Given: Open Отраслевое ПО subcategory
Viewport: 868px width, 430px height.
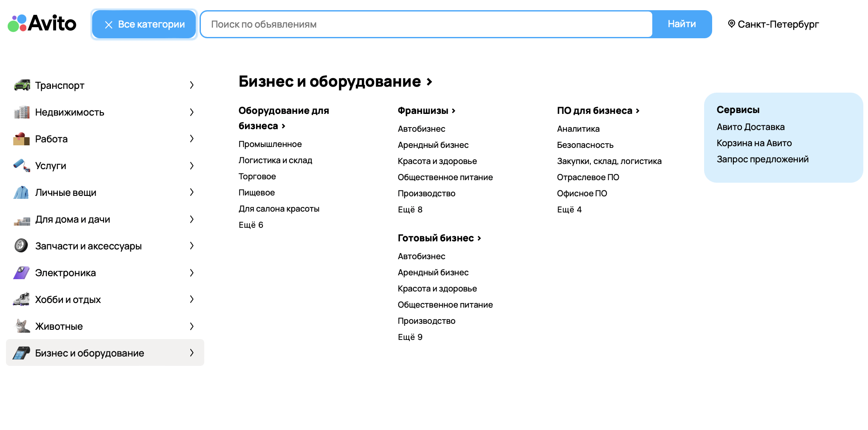Looking at the screenshot, I should (588, 177).
